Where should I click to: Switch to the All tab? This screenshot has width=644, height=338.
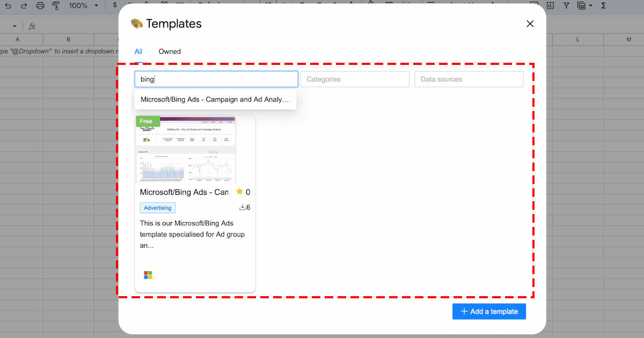[x=138, y=52]
